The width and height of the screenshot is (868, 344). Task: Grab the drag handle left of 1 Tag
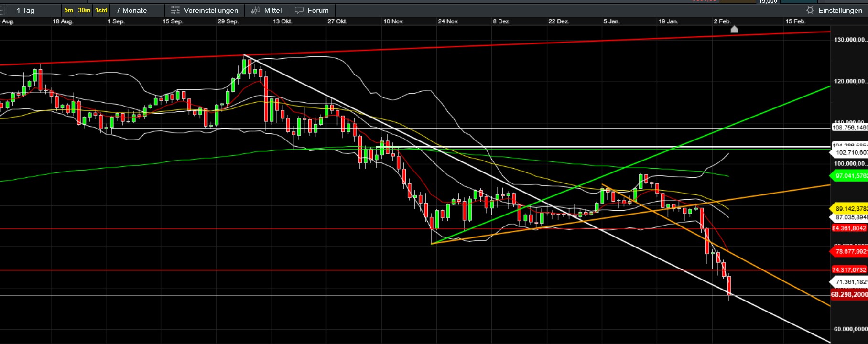click(x=2, y=10)
